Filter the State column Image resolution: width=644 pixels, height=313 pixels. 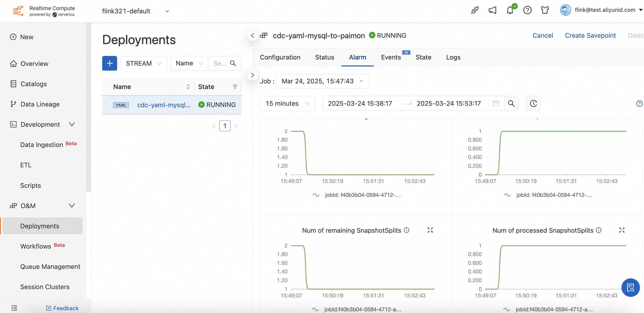235,87
